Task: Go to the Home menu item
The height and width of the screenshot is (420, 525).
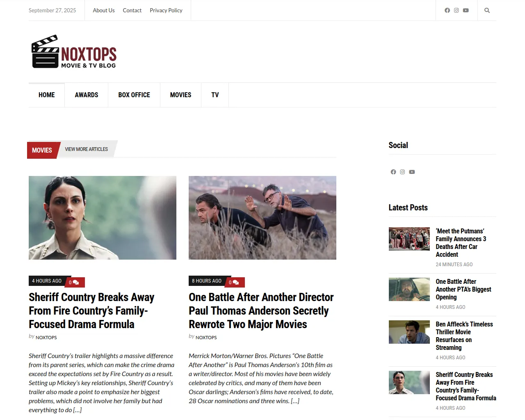Action: click(47, 95)
